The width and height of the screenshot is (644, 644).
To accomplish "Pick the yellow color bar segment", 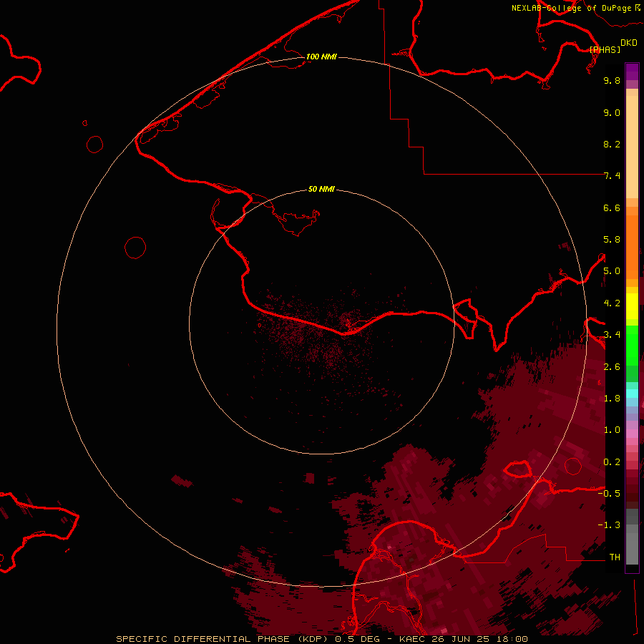I will [632, 306].
